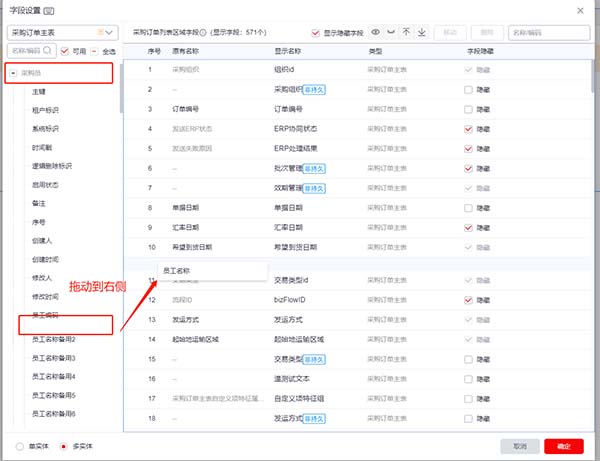Toggle the 显示隐藏字段 checkbox
This screenshot has width=600, height=461.
(317, 33)
